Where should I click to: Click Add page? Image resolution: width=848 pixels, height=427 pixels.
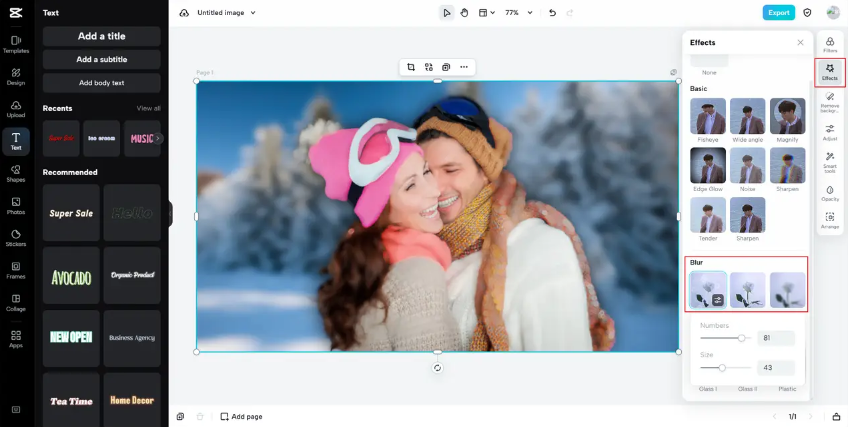click(x=241, y=417)
